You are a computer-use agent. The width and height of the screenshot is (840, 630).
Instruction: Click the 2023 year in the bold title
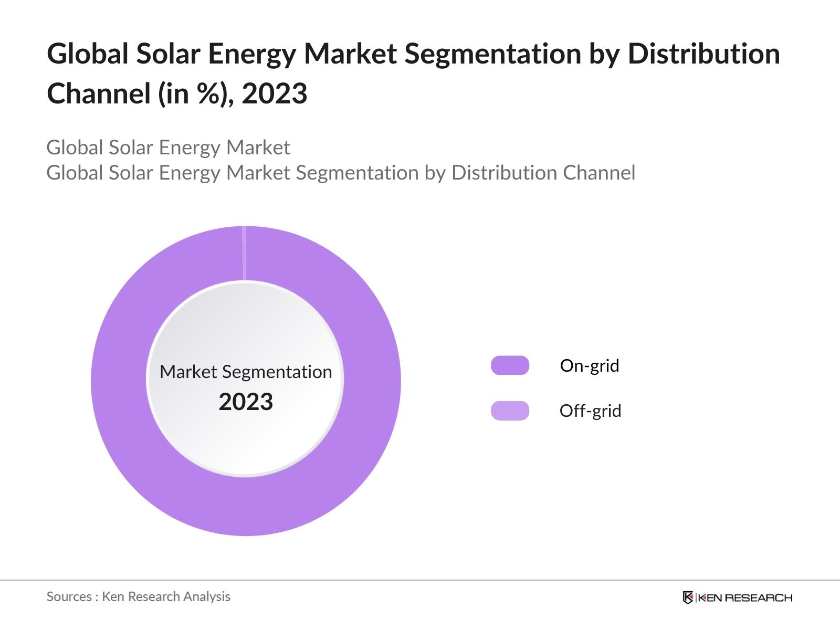click(275, 94)
